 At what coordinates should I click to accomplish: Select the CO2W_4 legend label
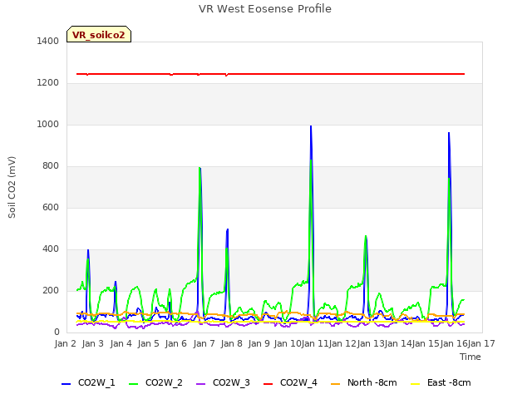298,382
